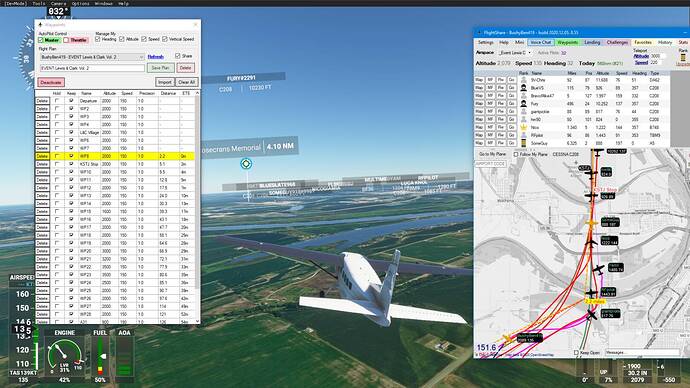Click the yellow plane icon on the map
This screenshot has height=388, width=690.
591,223
